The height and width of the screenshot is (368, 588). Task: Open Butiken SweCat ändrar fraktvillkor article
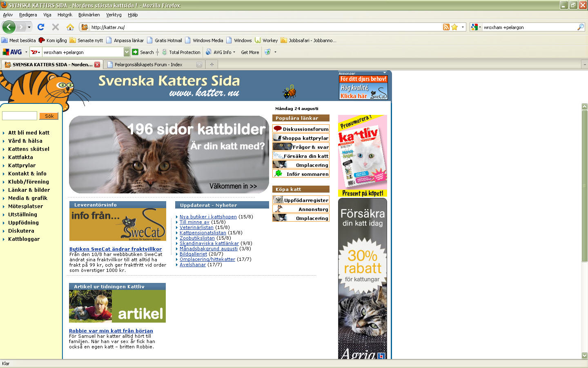pos(116,249)
